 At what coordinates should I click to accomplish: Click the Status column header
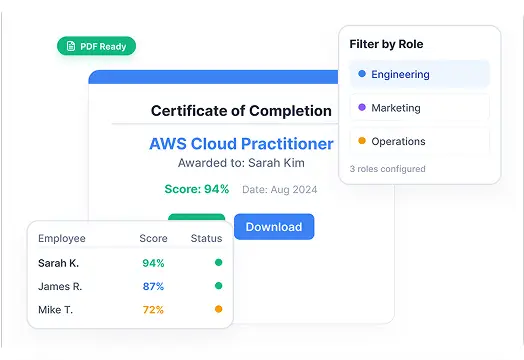click(x=207, y=238)
